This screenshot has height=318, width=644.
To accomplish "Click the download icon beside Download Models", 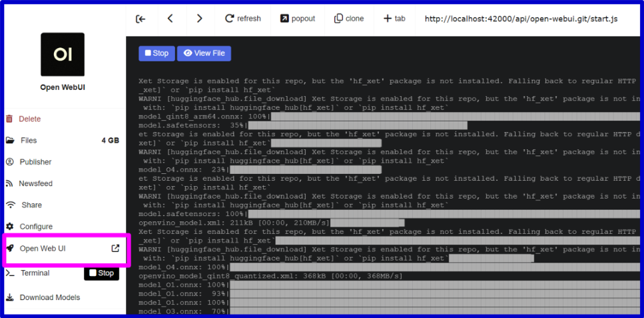I will pos(10,297).
